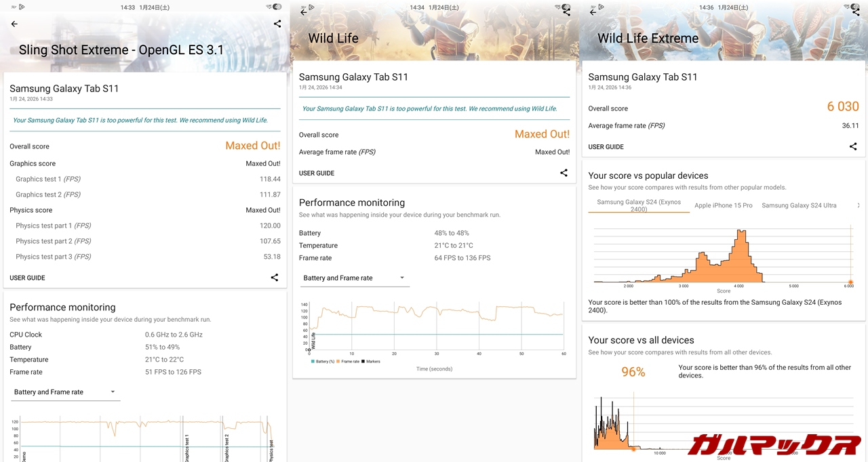Open USER GUIDE below Wild Life average frame rate
The height and width of the screenshot is (462, 868).
(x=317, y=173)
